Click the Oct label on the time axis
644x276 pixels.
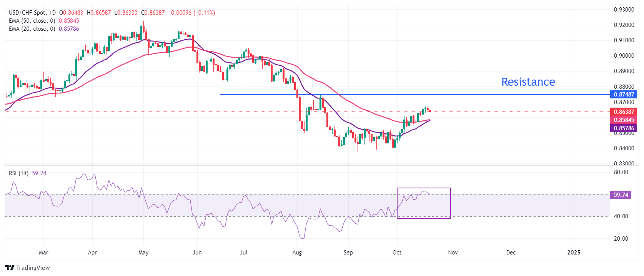tap(397, 253)
